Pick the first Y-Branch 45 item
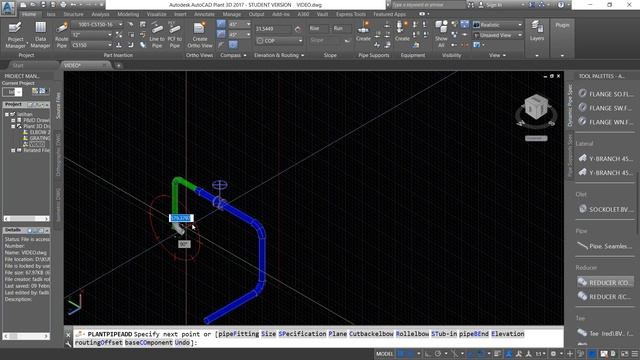The width and height of the screenshot is (640, 360). tap(606, 158)
